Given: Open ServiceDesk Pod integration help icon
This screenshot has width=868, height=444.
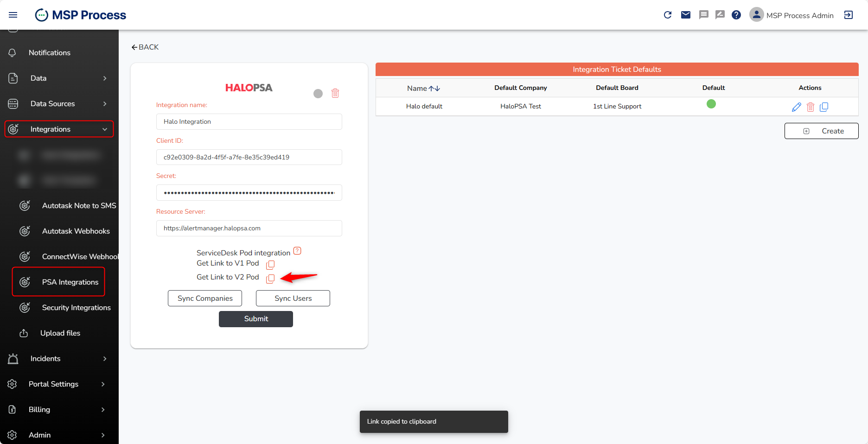Looking at the screenshot, I should [x=298, y=251].
